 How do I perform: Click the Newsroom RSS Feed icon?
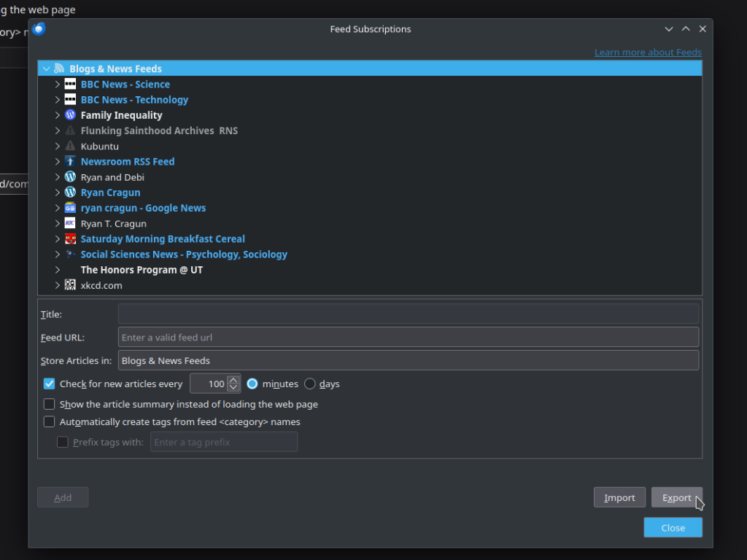(x=70, y=162)
